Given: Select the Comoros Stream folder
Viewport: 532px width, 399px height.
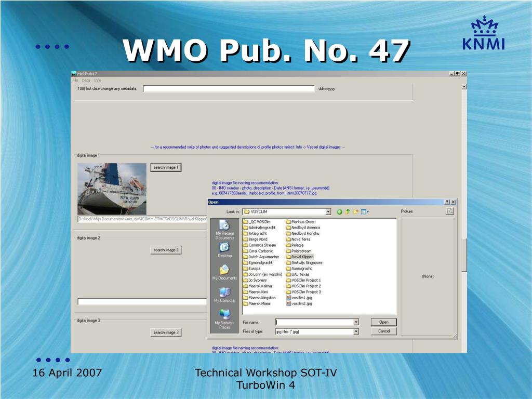Looking at the screenshot, I should [260, 245].
